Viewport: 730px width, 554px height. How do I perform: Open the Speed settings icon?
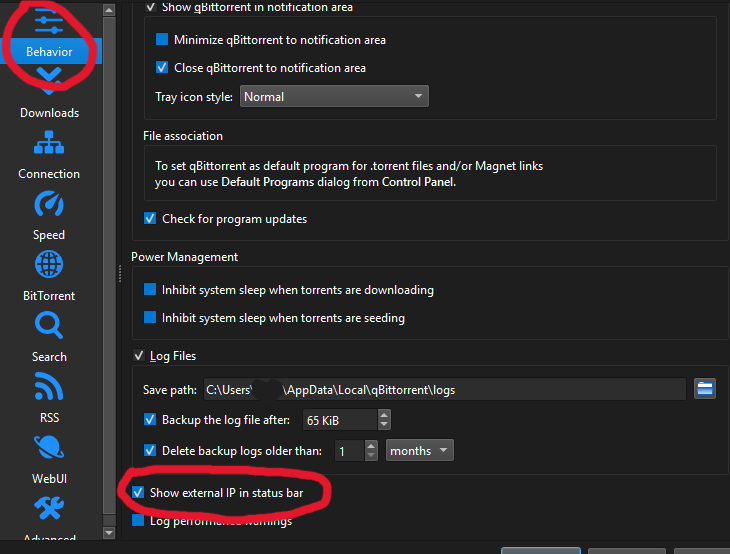tap(49, 205)
